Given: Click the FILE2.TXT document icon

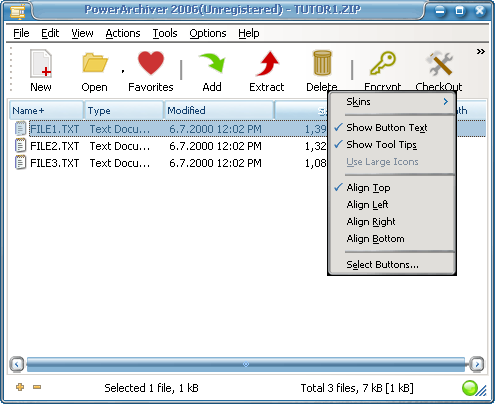Looking at the screenshot, I should (x=20, y=146).
